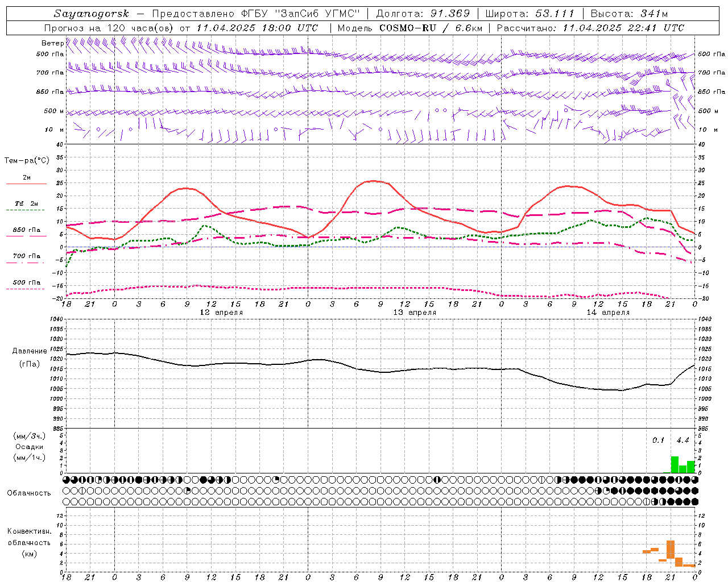
Task: Click "700 гПа" in the temperature legend
Action: pos(27,256)
